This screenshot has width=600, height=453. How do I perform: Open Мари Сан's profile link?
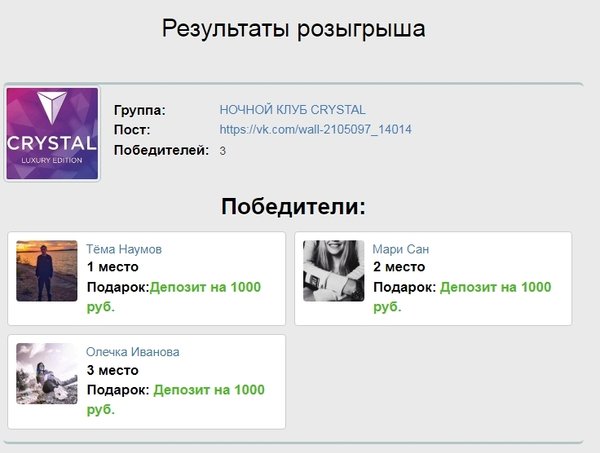coord(401,249)
